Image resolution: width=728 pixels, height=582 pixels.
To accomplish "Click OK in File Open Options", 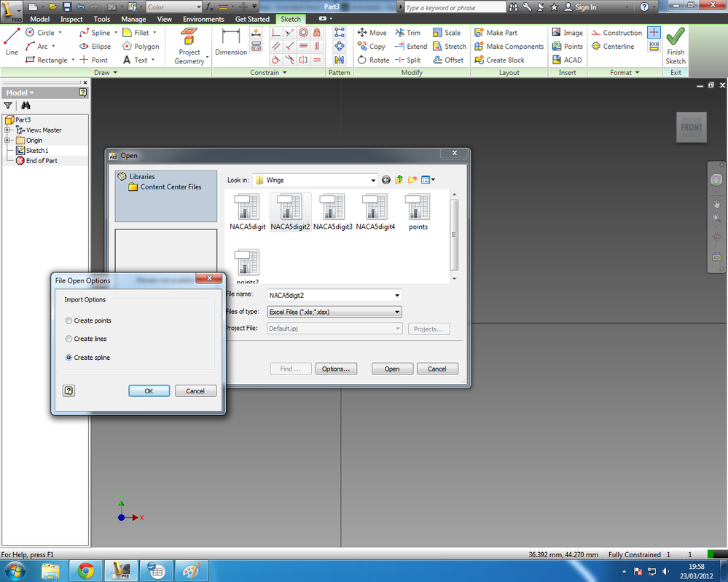I will (149, 390).
